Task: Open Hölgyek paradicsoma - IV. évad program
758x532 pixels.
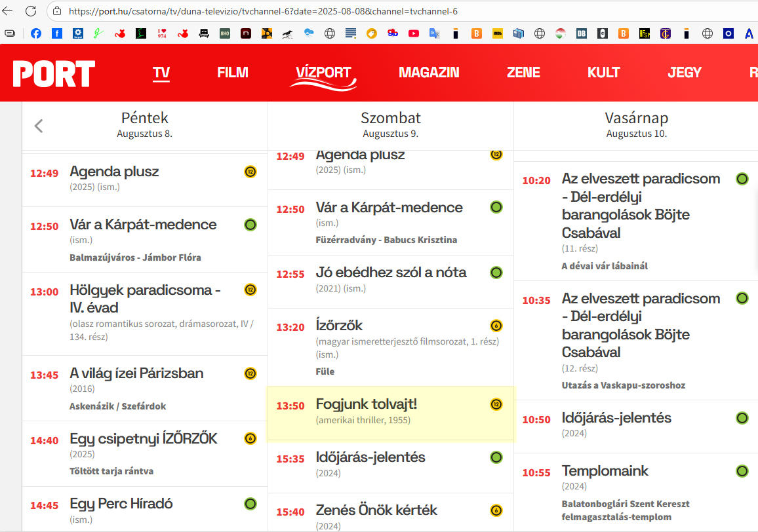Action: (145, 298)
